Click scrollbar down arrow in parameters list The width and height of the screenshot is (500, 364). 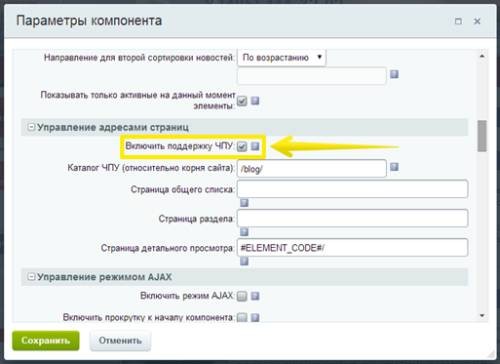point(482,315)
